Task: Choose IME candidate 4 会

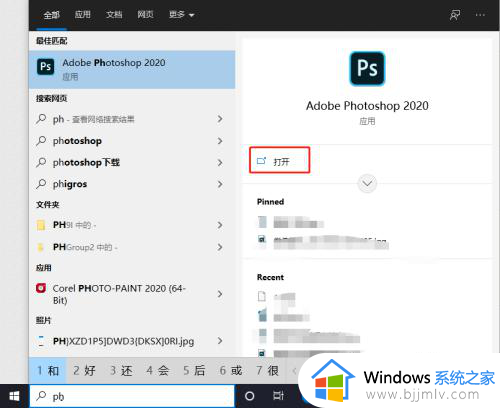Action: 158,370
